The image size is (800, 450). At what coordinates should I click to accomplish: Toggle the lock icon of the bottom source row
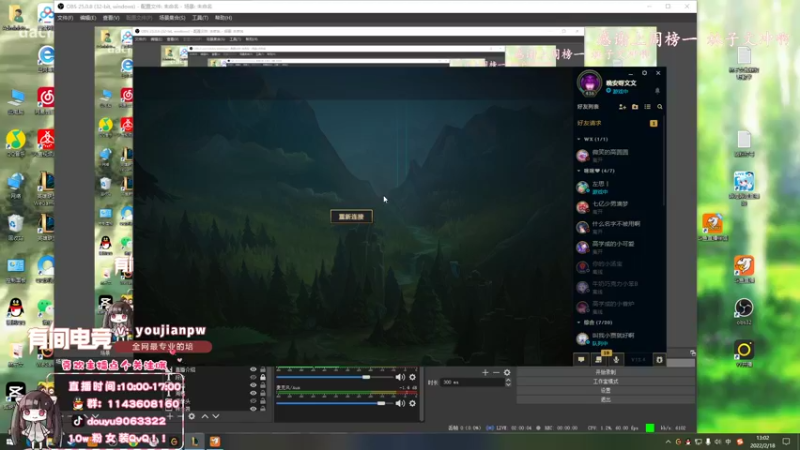tap(263, 409)
